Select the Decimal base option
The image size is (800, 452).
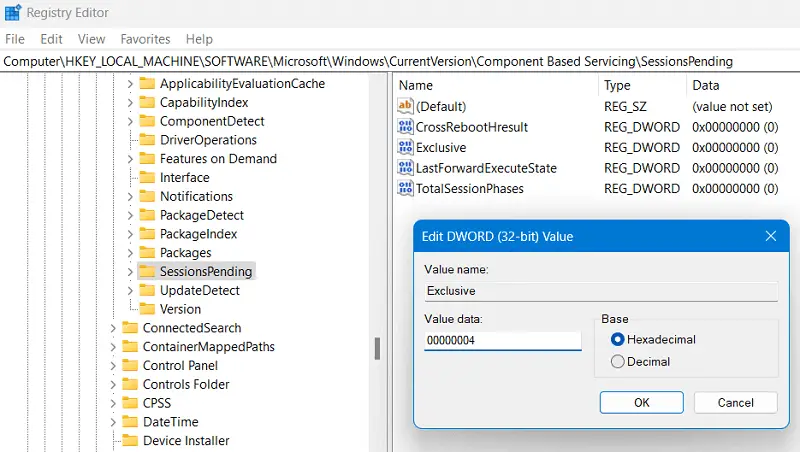point(617,362)
